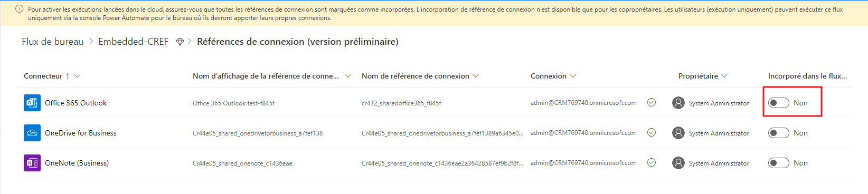Screen dimensions: 868x194
Task: Go to Flux de bureau breadcrumb
Action: (x=52, y=42)
